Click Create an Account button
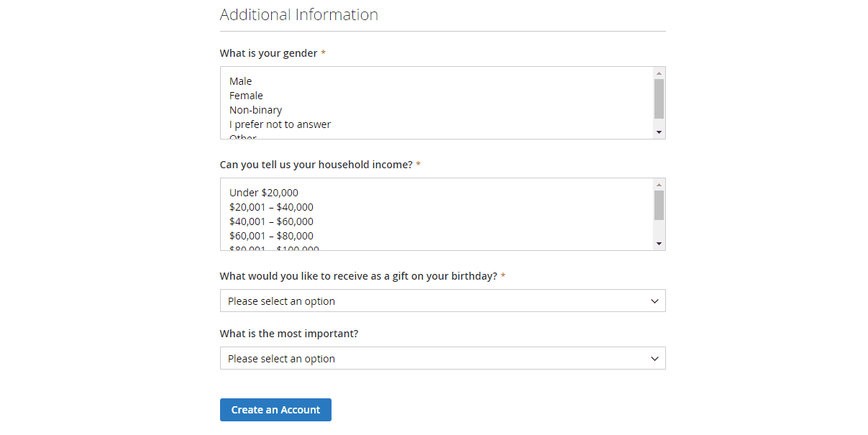Viewport: 868px width, 435px height. point(275,410)
